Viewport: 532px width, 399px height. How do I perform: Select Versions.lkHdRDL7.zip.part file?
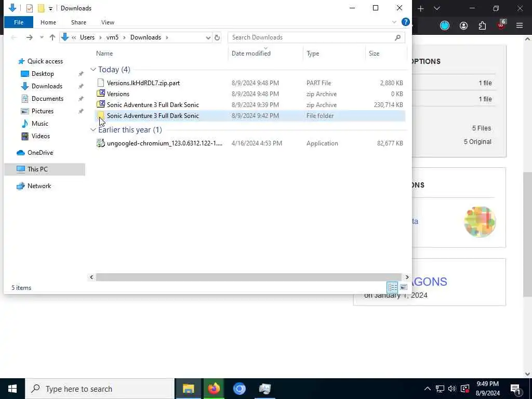click(x=250, y=83)
